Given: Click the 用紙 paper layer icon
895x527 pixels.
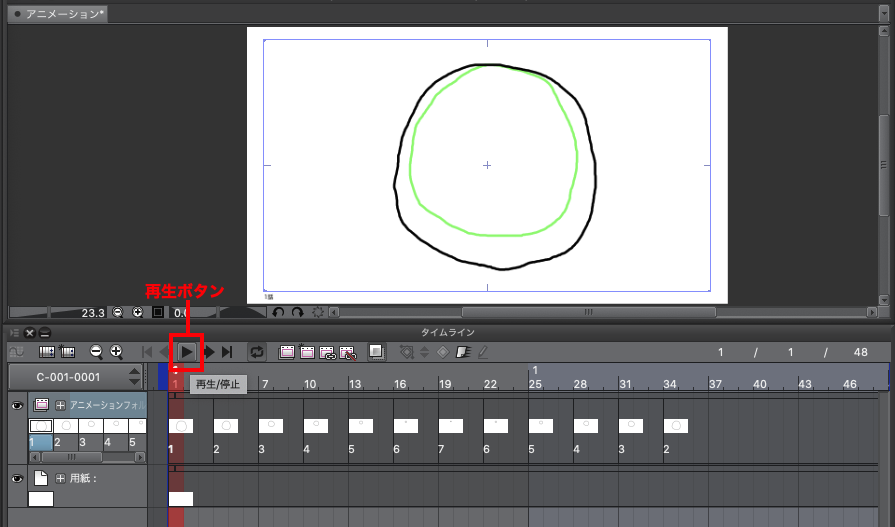Looking at the screenshot, I should (41, 478).
